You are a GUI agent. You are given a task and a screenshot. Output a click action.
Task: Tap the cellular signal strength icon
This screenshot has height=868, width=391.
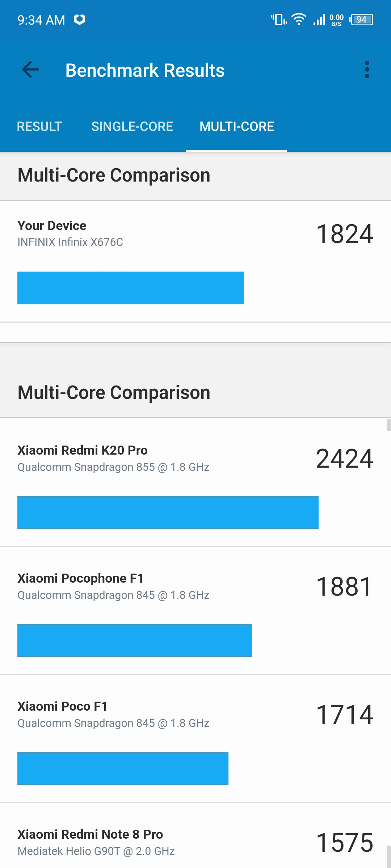coord(319,20)
